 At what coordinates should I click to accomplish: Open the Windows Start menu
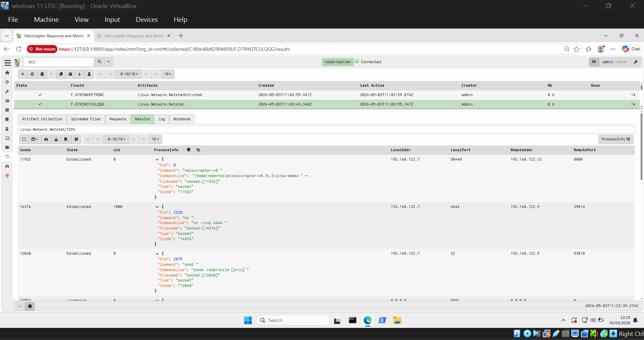(x=248, y=320)
